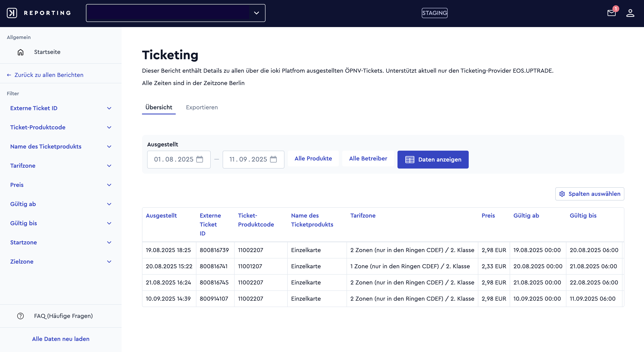Open the user profile icon
The image size is (644, 352).
tap(630, 13)
